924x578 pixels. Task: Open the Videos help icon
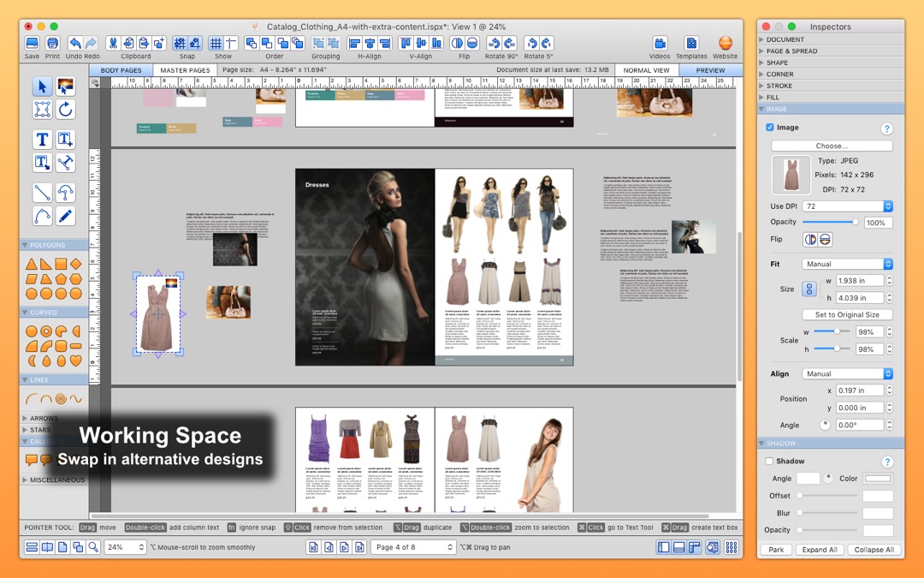[x=660, y=43]
